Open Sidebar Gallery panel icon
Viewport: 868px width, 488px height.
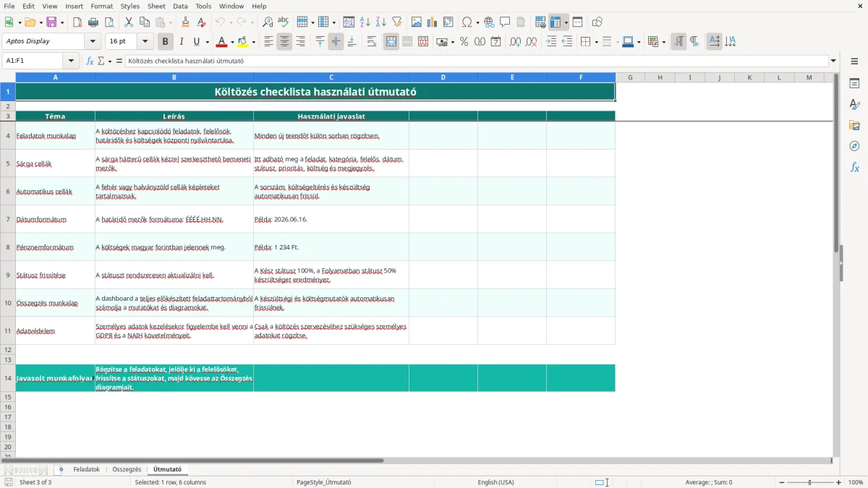(854, 125)
